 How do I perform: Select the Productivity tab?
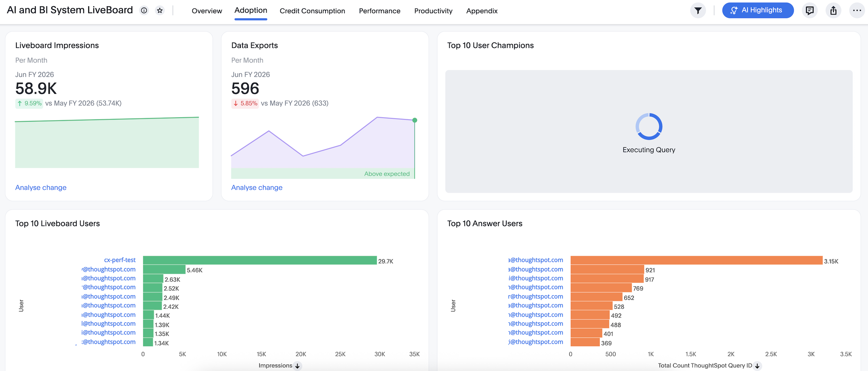tap(433, 11)
